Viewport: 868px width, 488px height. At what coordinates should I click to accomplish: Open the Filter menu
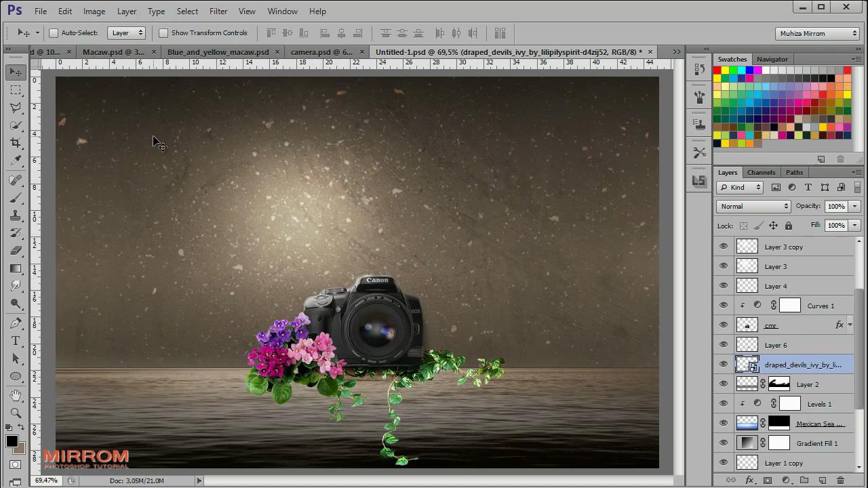point(218,12)
